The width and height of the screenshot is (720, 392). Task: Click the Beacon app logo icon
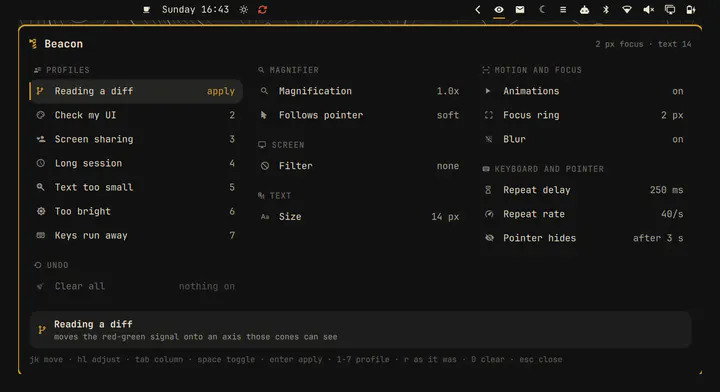click(33, 44)
